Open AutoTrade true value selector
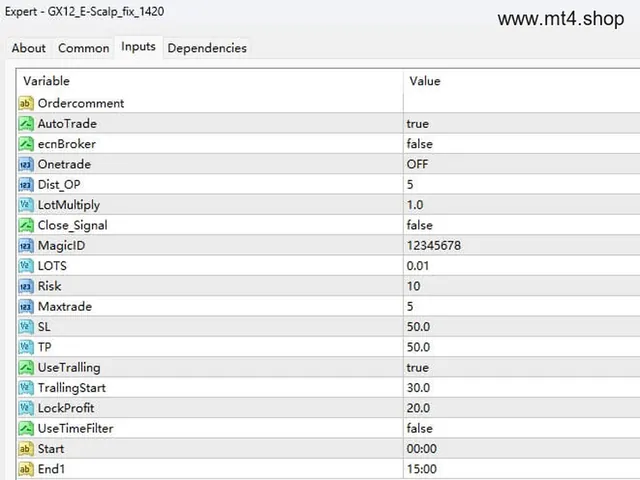 (x=522, y=124)
